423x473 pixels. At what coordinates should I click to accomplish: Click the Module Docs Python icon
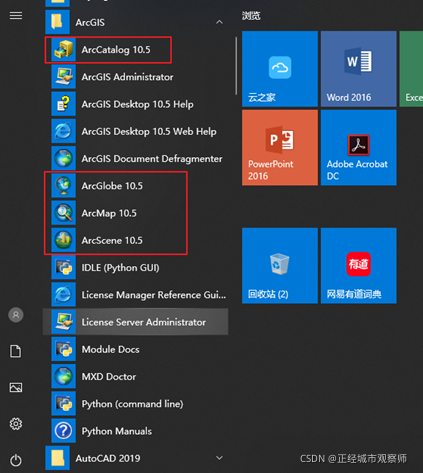tap(64, 349)
